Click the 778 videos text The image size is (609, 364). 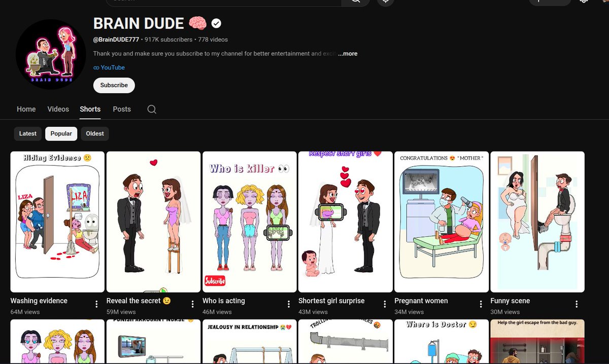tap(213, 40)
